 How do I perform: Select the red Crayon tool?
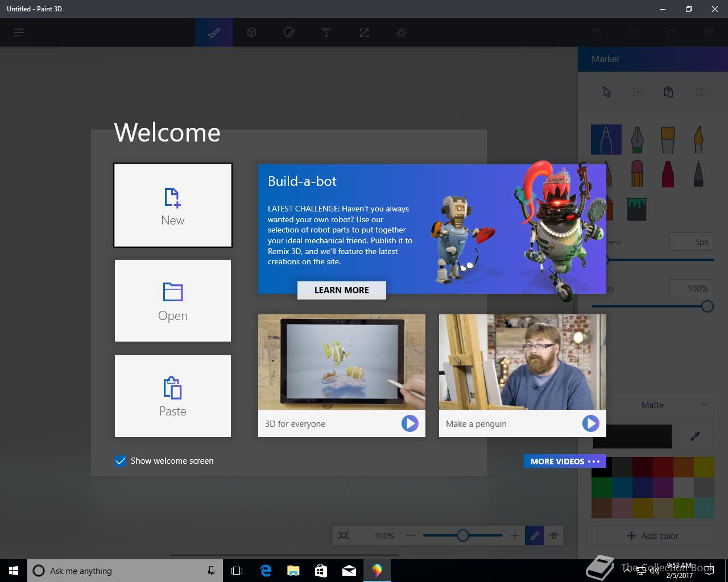point(668,173)
